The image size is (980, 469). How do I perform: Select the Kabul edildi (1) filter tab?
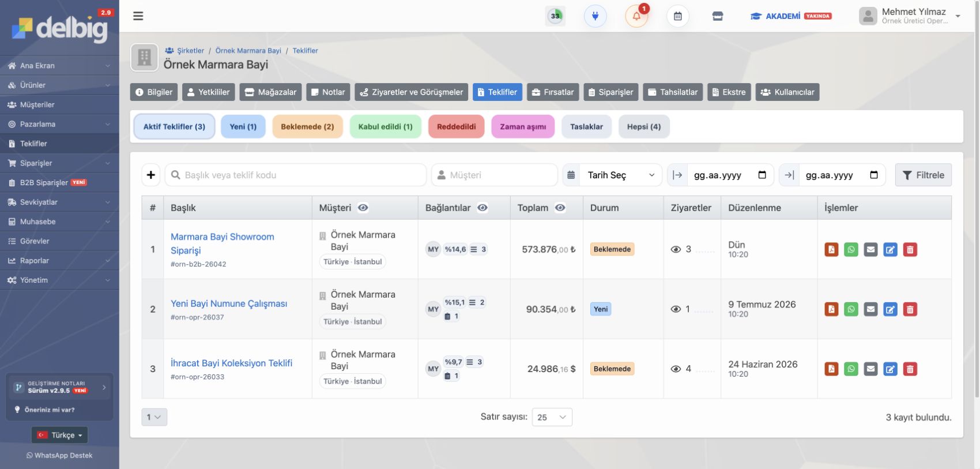[385, 127]
